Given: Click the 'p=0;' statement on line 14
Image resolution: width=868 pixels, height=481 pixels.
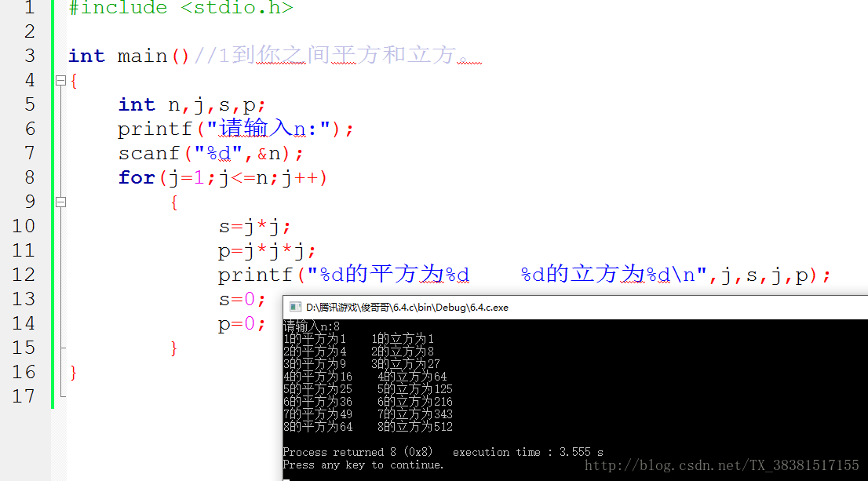Looking at the screenshot, I should coord(242,324).
